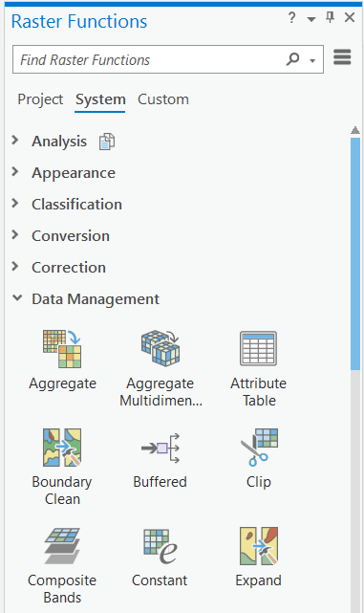Select the Aggregate Multidimensional function icon
The width and height of the screenshot is (364, 613).
click(161, 348)
